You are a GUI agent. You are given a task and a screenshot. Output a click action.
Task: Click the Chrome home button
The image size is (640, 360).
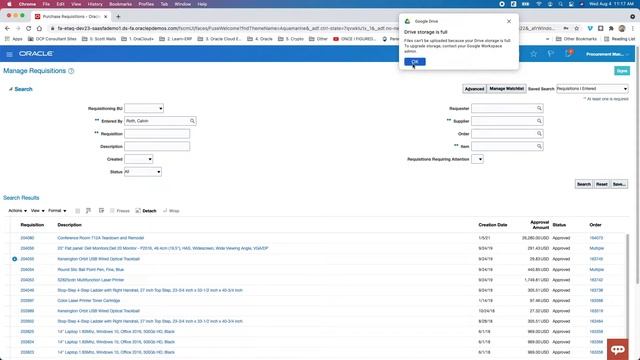coord(39,28)
